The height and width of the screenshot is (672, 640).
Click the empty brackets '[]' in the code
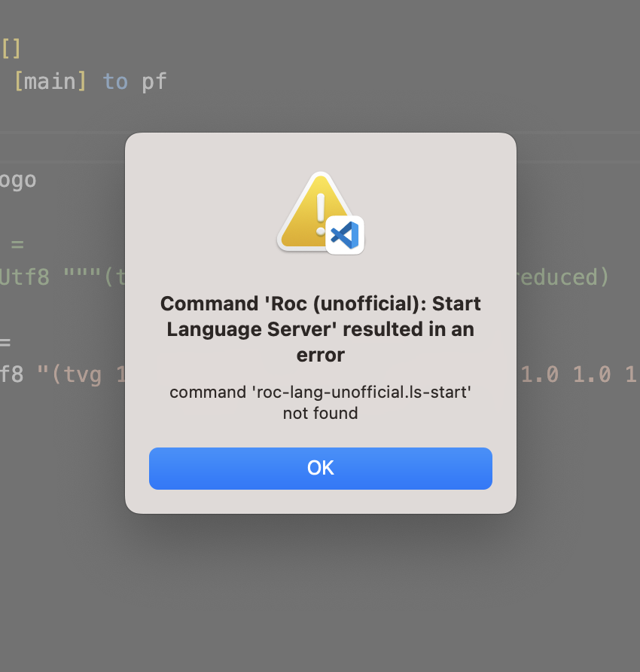coord(11,48)
